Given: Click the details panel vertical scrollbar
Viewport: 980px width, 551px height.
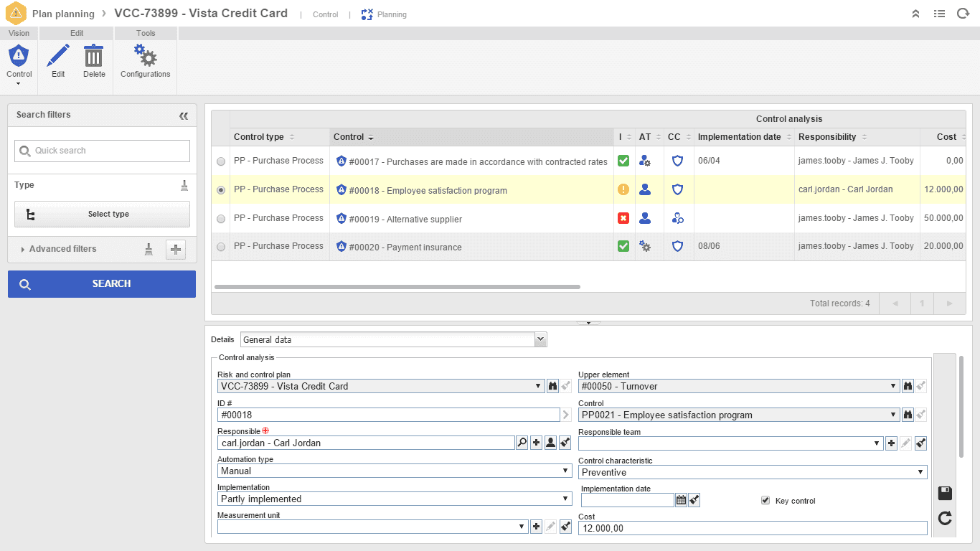Looking at the screenshot, I should click(x=961, y=406).
